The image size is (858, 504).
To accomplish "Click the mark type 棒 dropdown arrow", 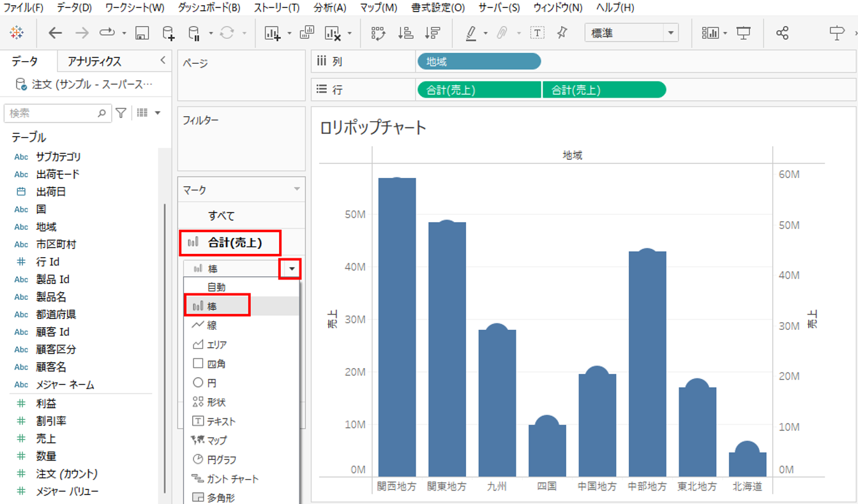I will pyautogui.click(x=292, y=269).
